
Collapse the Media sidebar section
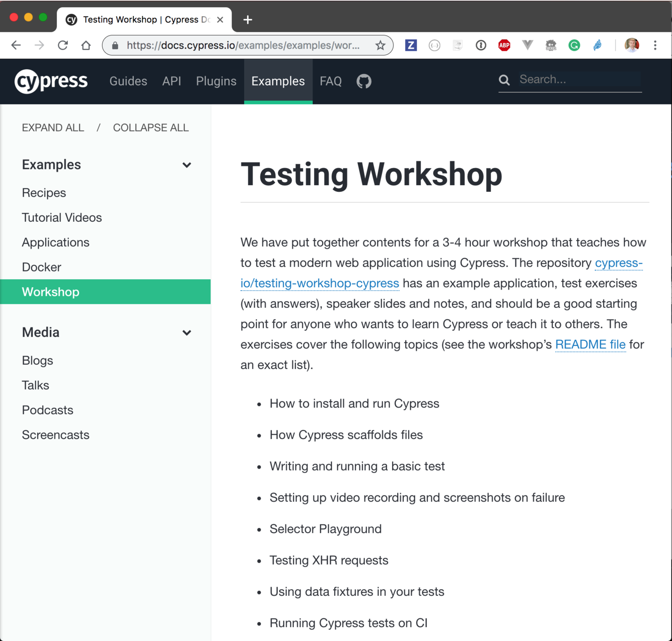pos(187,332)
